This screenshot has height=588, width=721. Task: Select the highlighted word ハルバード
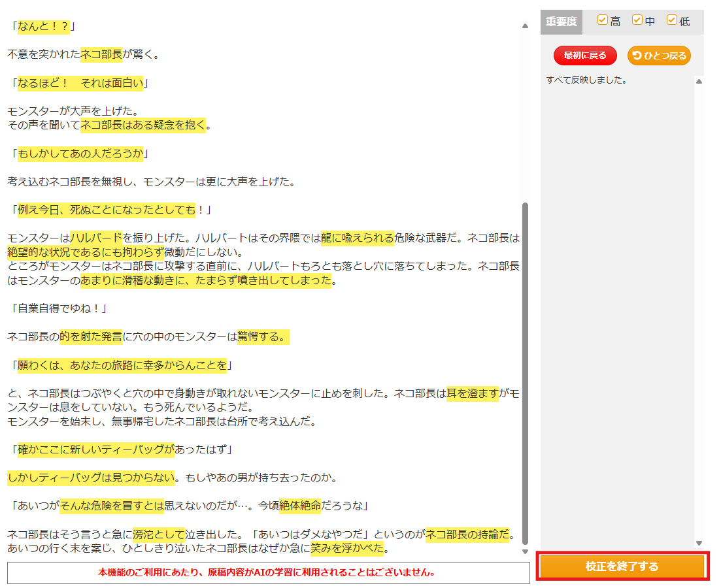(x=96, y=238)
